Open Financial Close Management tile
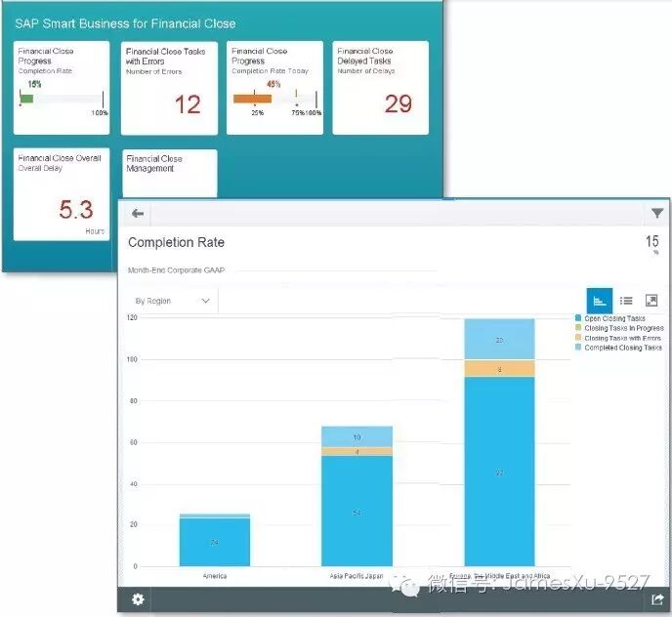The width and height of the screenshot is (672, 617). 170,174
